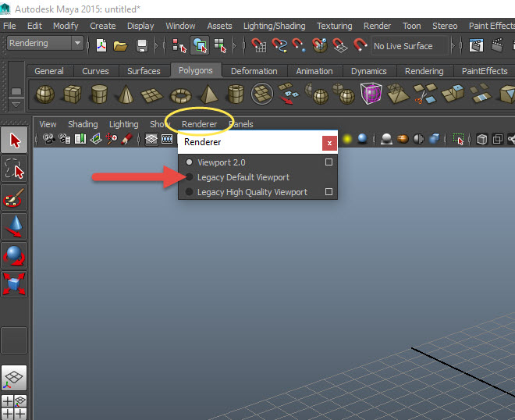The image size is (515, 420).
Task: Click the four view layout icon
Action: pyautogui.click(x=14, y=407)
